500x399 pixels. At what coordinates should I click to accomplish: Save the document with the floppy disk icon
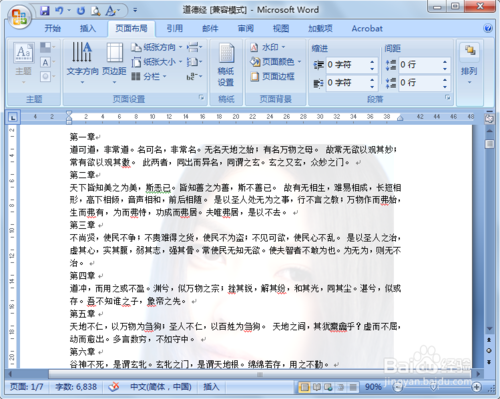coord(44,11)
